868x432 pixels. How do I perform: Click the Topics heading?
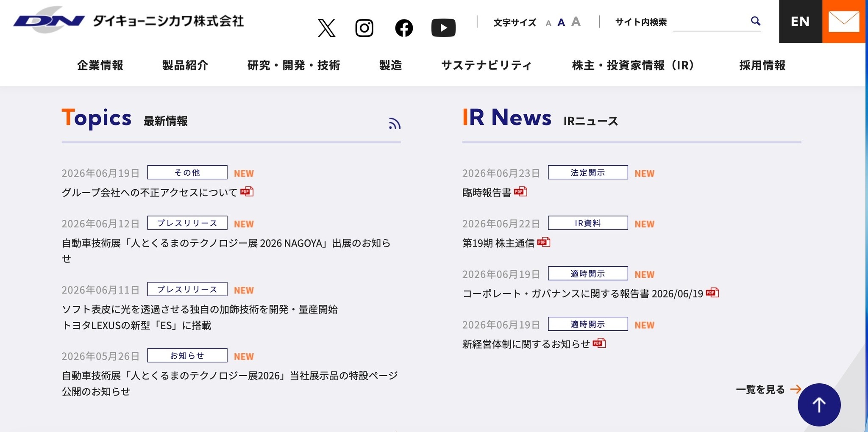(x=97, y=118)
